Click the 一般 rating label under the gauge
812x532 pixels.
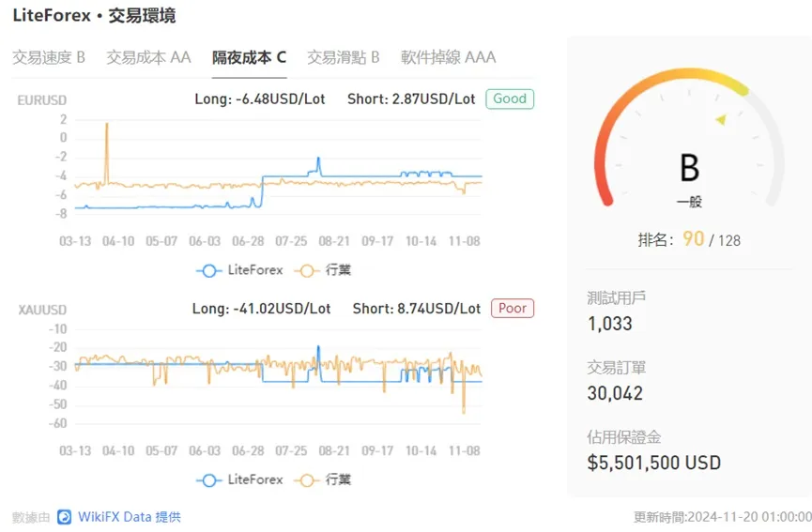pyautogui.click(x=689, y=202)
